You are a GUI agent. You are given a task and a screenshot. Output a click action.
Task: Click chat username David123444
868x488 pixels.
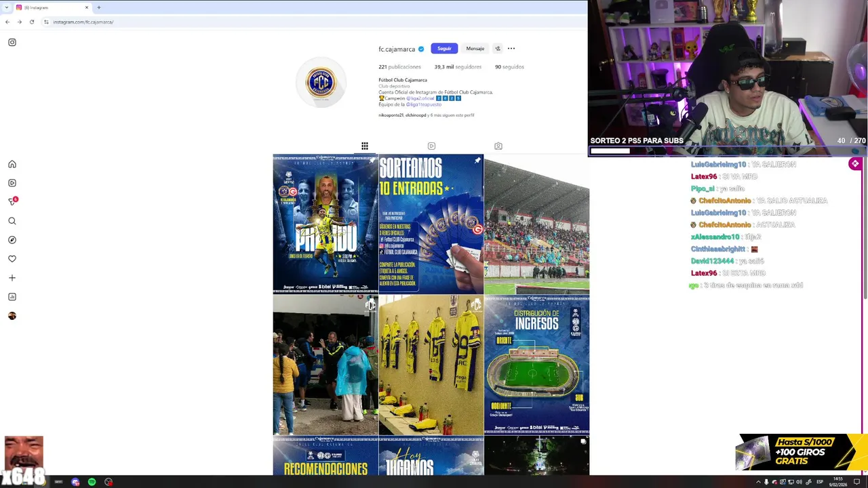713,261
